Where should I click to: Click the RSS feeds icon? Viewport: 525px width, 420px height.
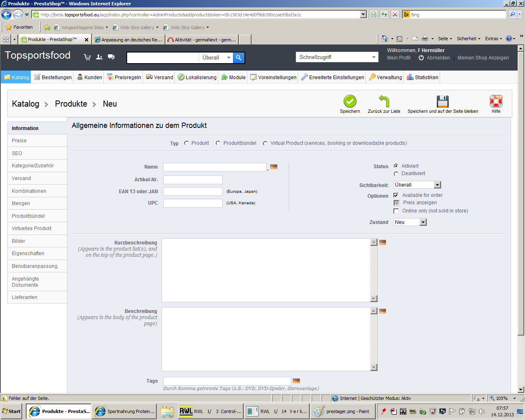399,39
